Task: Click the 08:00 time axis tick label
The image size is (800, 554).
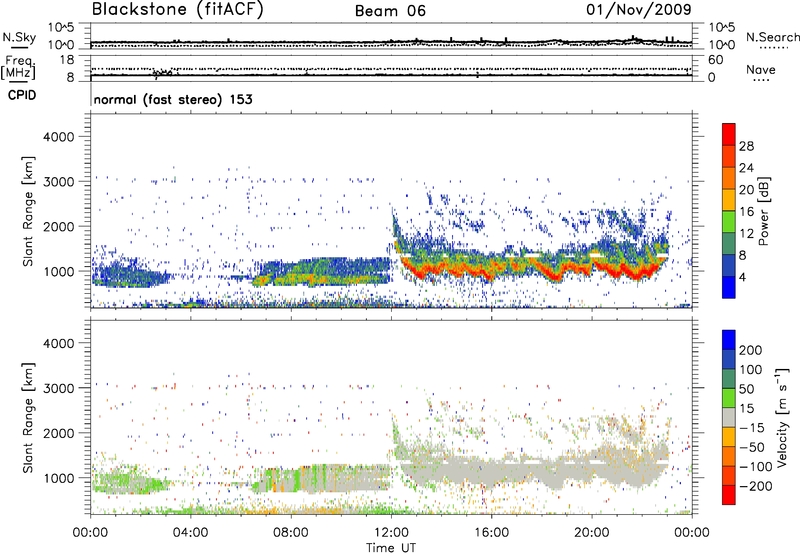Action: click(290, 533)
